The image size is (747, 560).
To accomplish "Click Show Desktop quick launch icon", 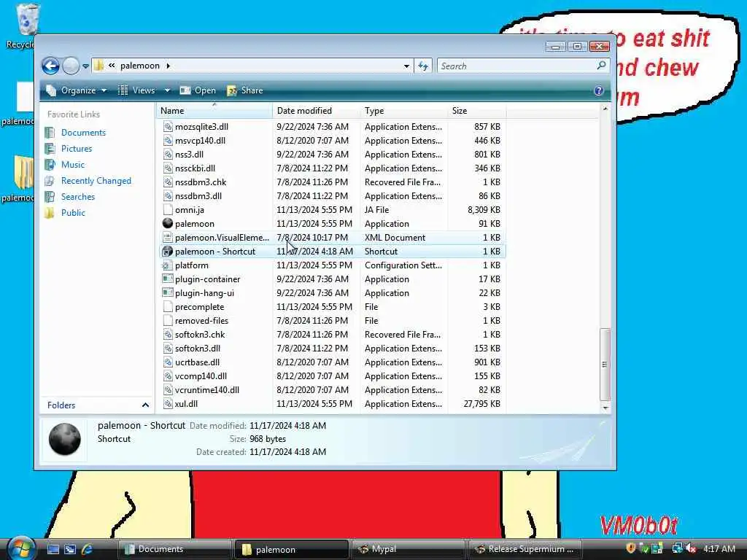I will (x=53, y=549).
